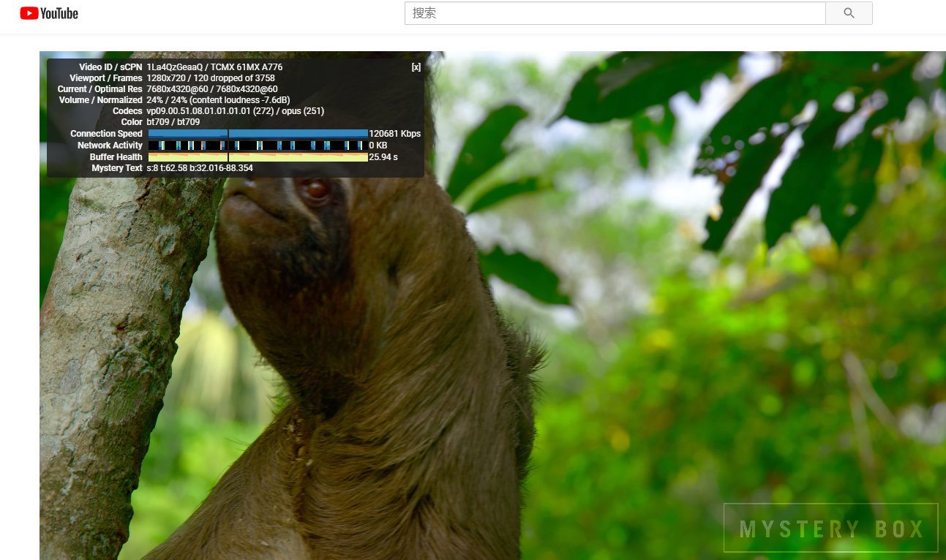Click the 120681 Kbps speed reading
Image resolution: width=946 pixels, height=560 pixels.
pyautogui.click(x=394, y=134)
